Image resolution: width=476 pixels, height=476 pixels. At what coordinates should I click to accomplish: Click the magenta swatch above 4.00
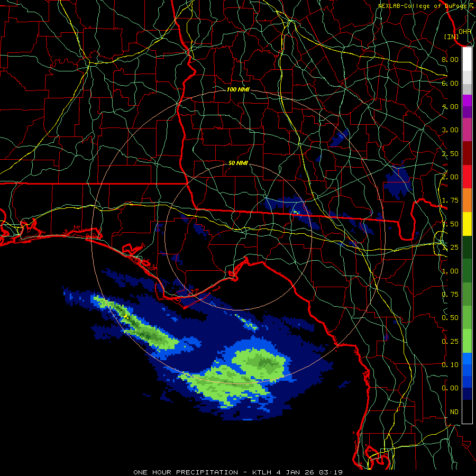tap(467, 100)
